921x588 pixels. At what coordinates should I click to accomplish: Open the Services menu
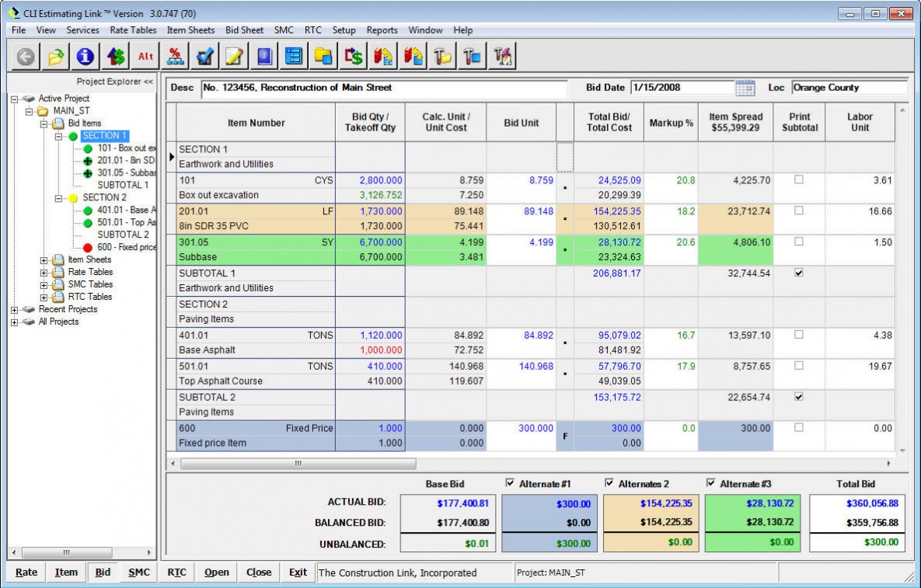click(83, 30)
